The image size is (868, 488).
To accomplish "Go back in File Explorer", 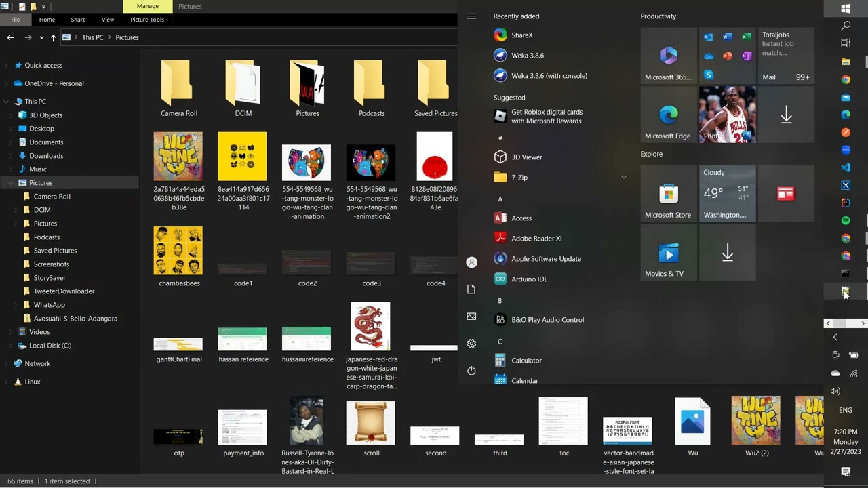I will (10, 38).
